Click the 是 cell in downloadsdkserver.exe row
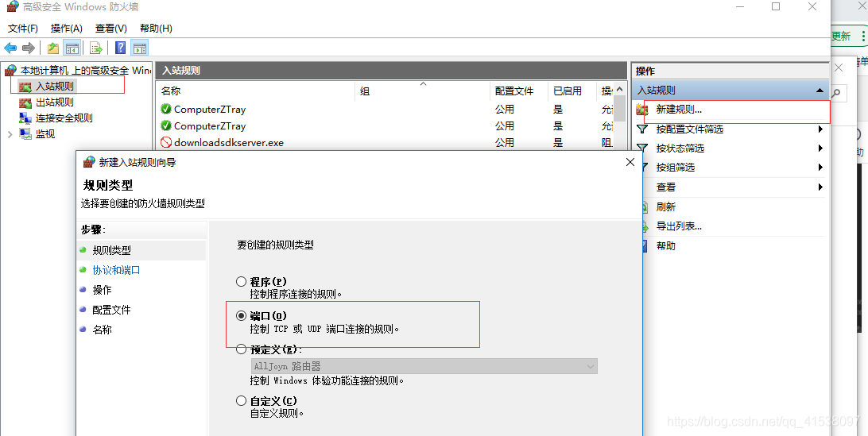The width and height of the screenshot is (868, 436). [x=558, y=142]
